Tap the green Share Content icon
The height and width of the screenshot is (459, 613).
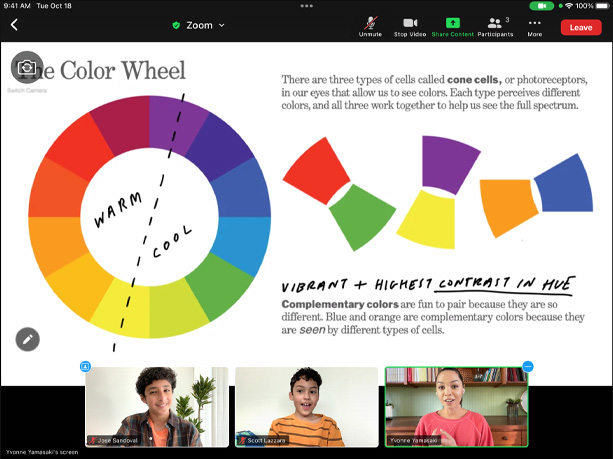(452, 25)
